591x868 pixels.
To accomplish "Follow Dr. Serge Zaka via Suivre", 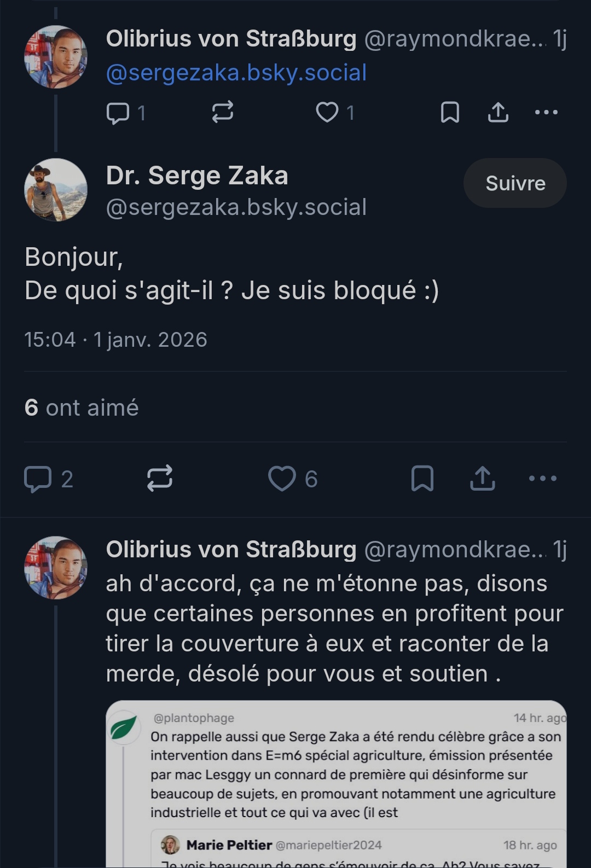I will pos(515,183).
